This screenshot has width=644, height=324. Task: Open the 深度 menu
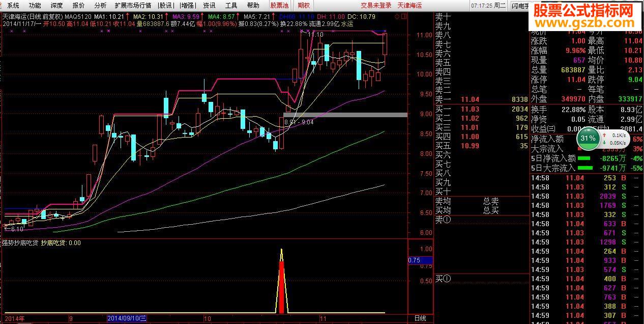(57, 6)
